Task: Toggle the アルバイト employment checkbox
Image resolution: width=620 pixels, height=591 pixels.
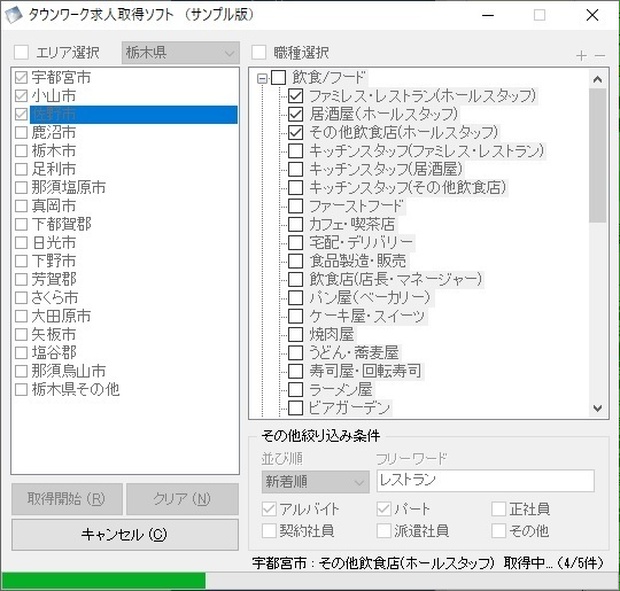Action: pos(269,509)
